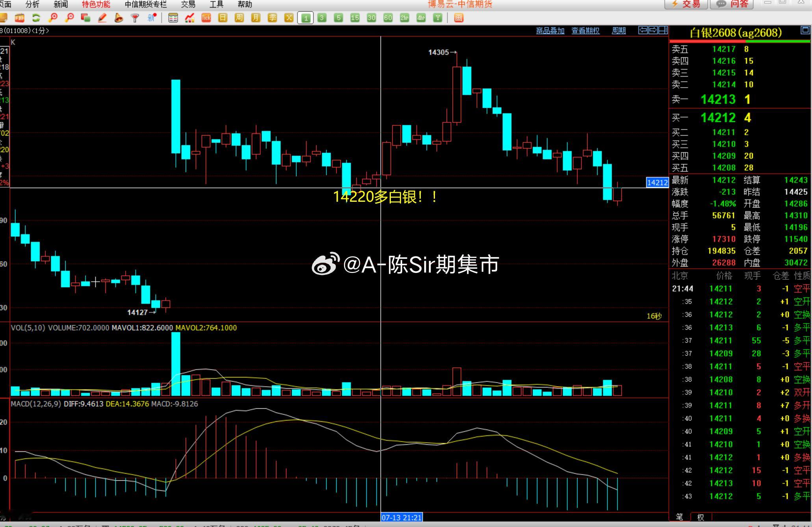Image resolution: width=812 pixels, height=527 pixels.
Task: Click the red trend chart toolbar icon
Action: click(190, 18)
